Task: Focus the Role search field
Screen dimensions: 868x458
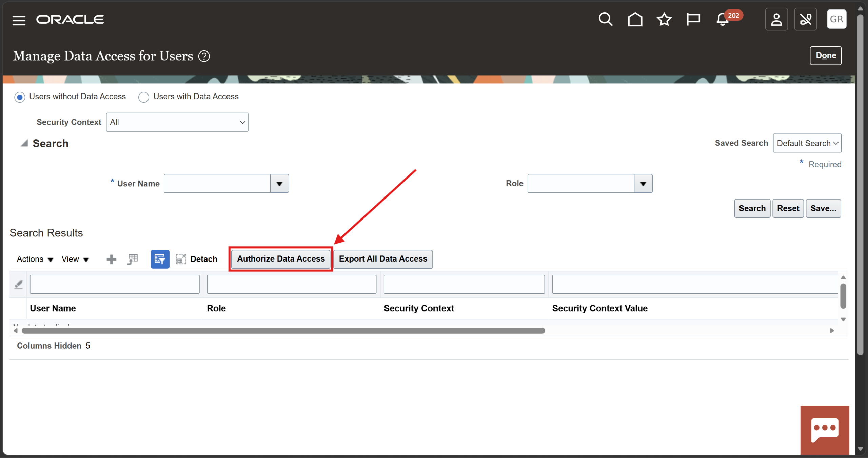Action: 581,184
